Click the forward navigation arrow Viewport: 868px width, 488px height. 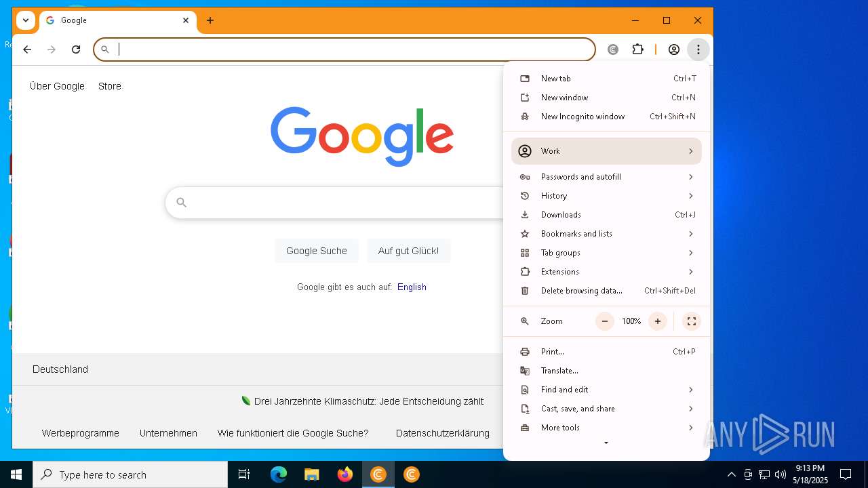point(52,49)
